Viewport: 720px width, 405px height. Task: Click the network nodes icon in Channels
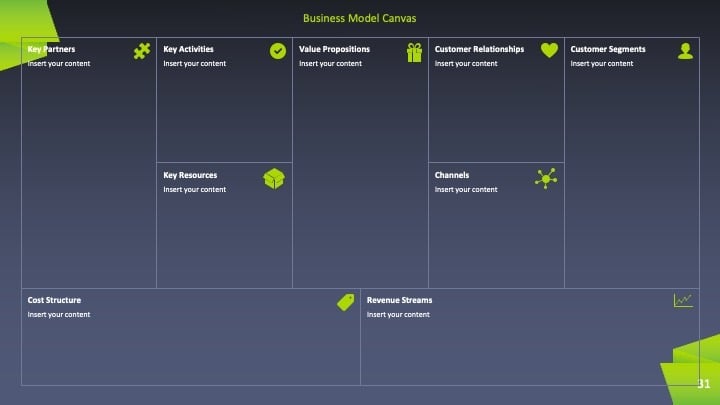point(546,179)
